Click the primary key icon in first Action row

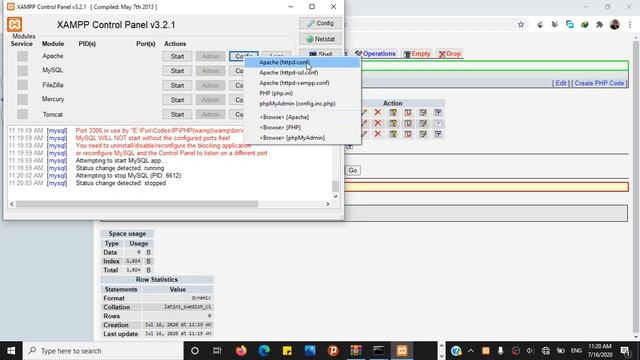(x=393, y=112)
